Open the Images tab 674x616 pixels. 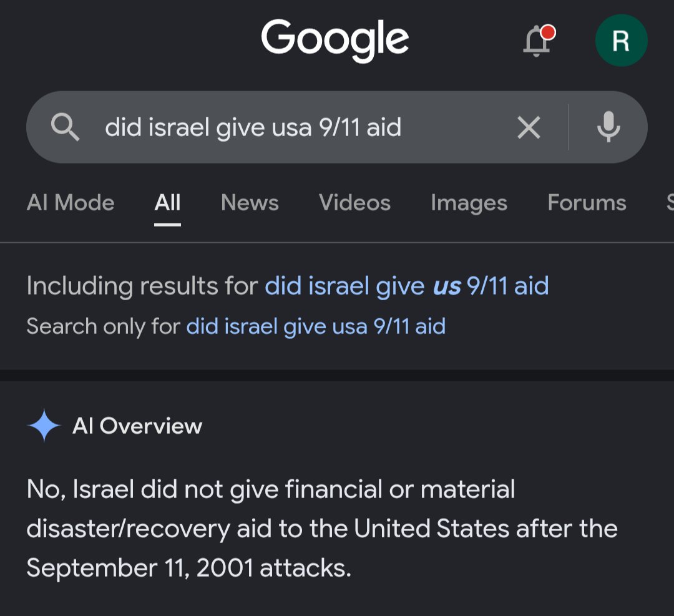(x=469, y=203)
